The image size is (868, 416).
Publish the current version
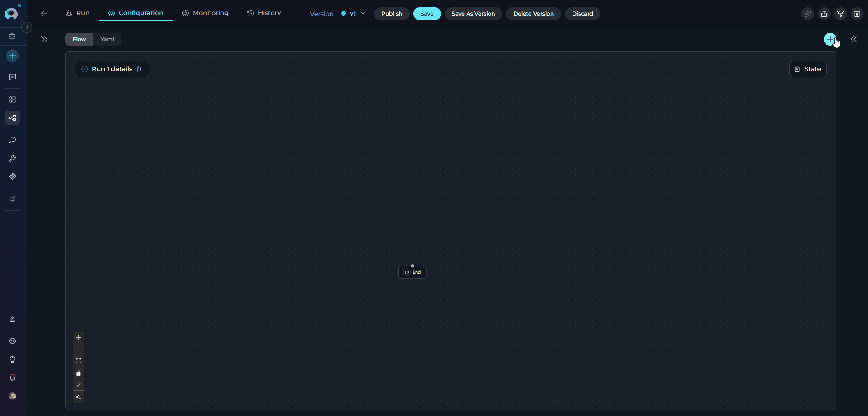[391, 14]
